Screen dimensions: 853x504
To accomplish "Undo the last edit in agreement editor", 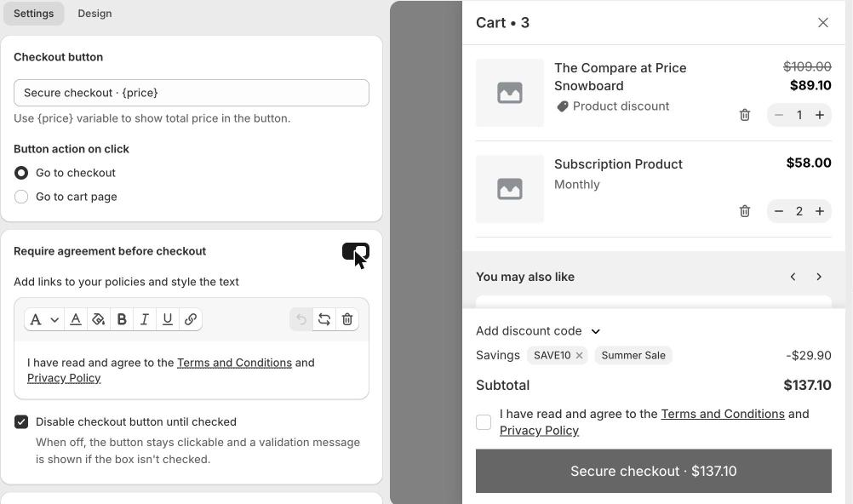I will pos(301,319).
